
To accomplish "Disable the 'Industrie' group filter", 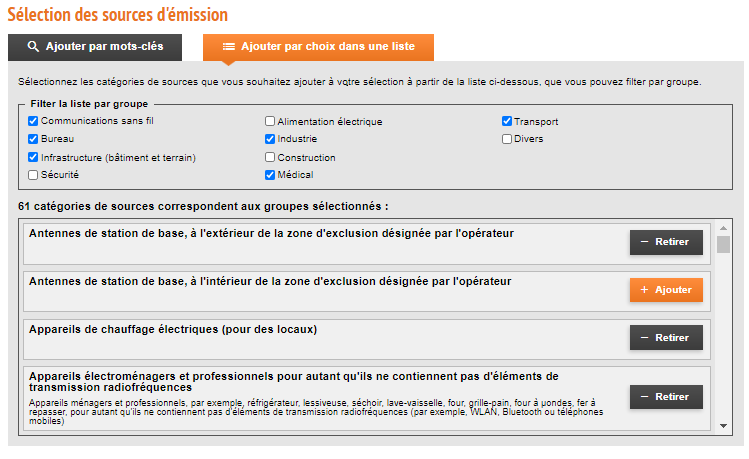I will pyautogui.click(x=270, y=139).
